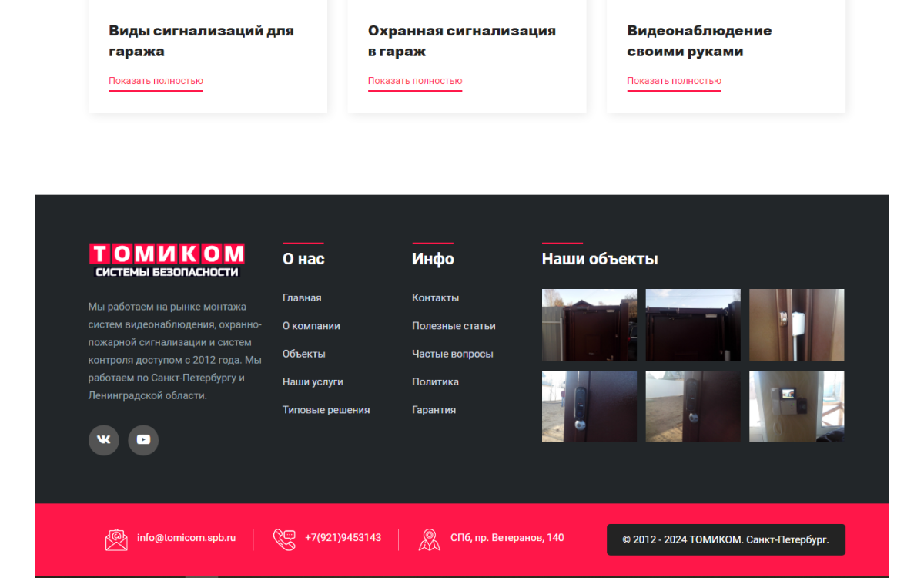Show full 'Охранная сигнализация в гараж' article
The image size is (924, 578).
tap(415, 81)
